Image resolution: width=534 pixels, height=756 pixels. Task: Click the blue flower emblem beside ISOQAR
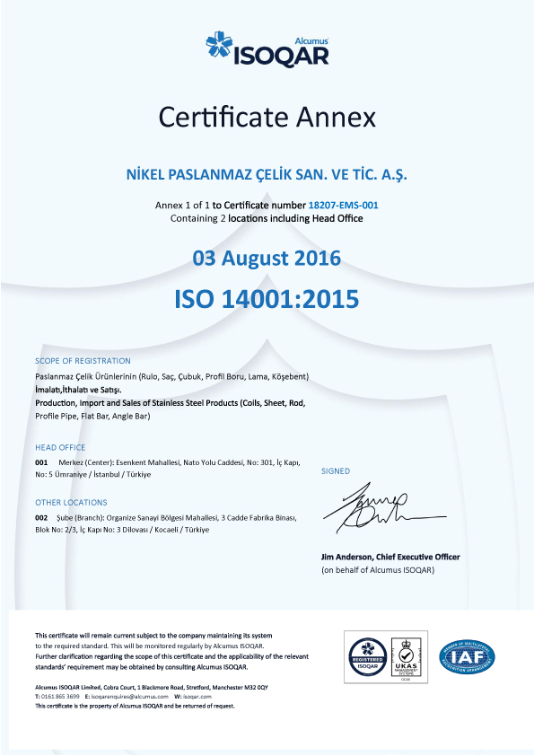click(219, 44)
